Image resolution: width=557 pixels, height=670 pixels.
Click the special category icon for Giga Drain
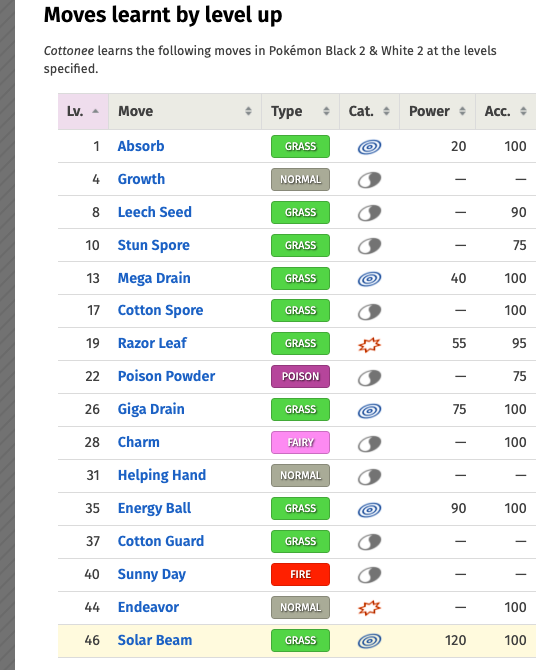pos(369,410)
